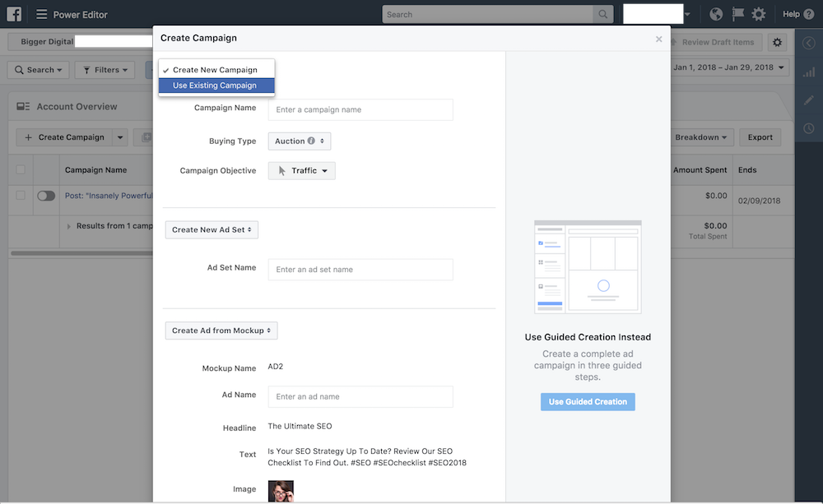This screenshot has width=823, height=504.
Task: Click the 02/09/2018 end date cell
Action: pyautogui.click(x=759, y=201)
